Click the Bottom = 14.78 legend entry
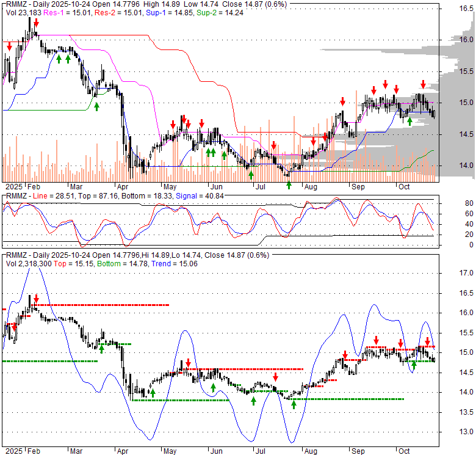This screenshot has height=455, width=476. [122, 264]
